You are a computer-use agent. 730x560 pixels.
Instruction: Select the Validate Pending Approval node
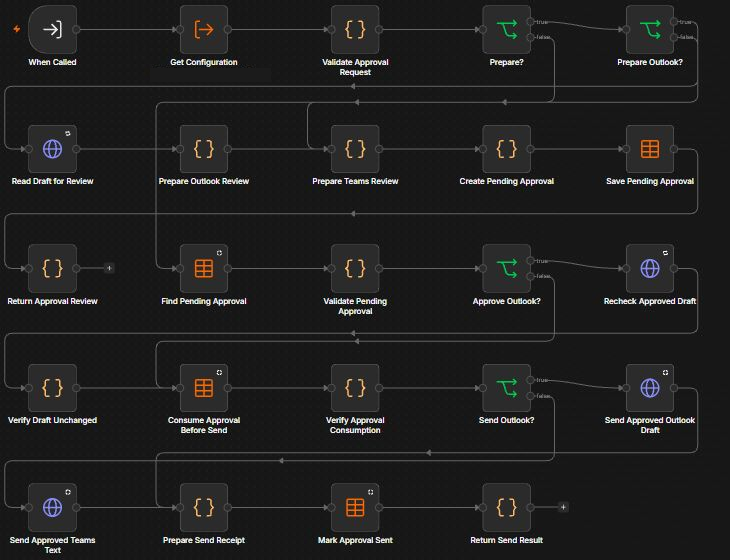coord(355,268)
